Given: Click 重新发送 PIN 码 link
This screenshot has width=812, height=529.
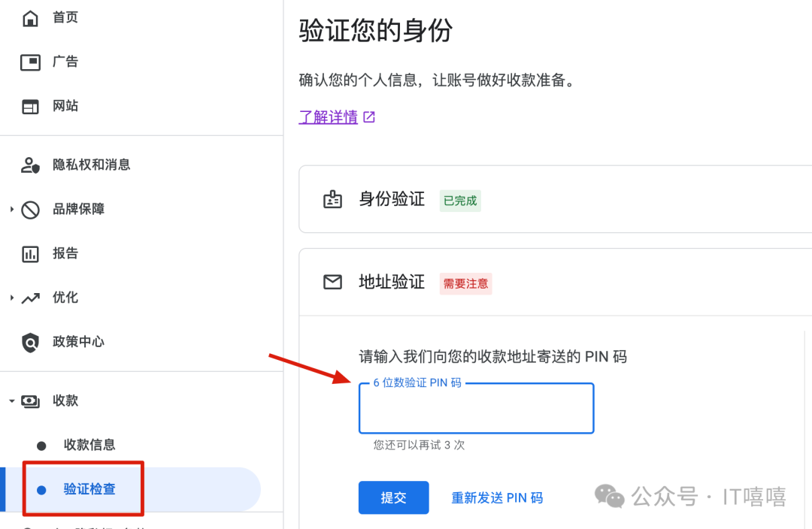Looking at the screenshot, I should (497, 497).
